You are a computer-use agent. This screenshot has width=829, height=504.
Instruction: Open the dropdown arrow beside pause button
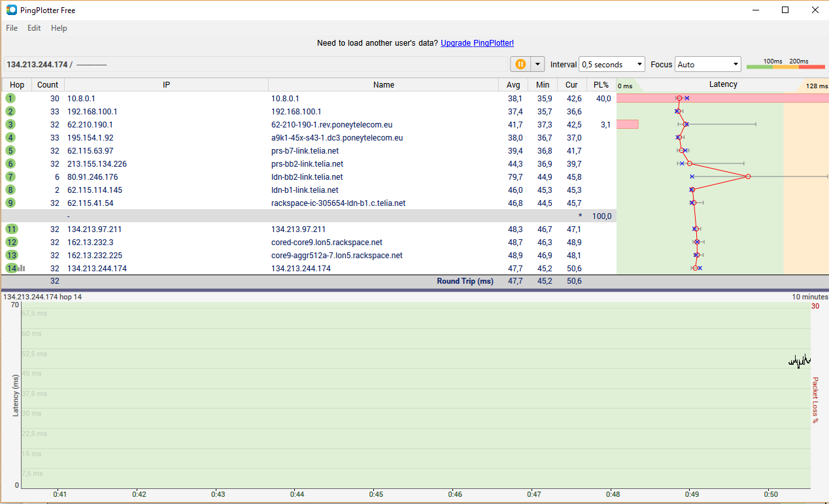[x=537, y=64]
